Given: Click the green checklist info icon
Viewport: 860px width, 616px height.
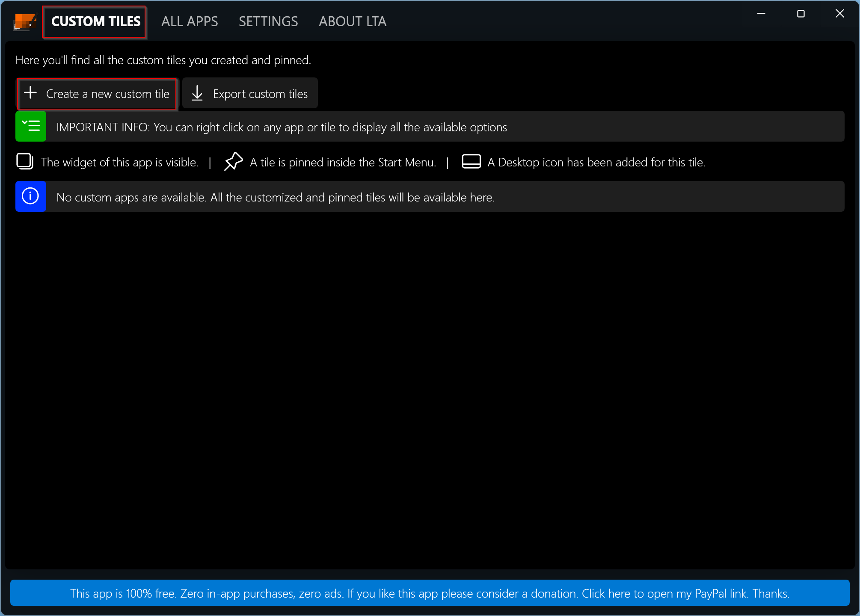Looking at the screenshot, I should point(31,126).
